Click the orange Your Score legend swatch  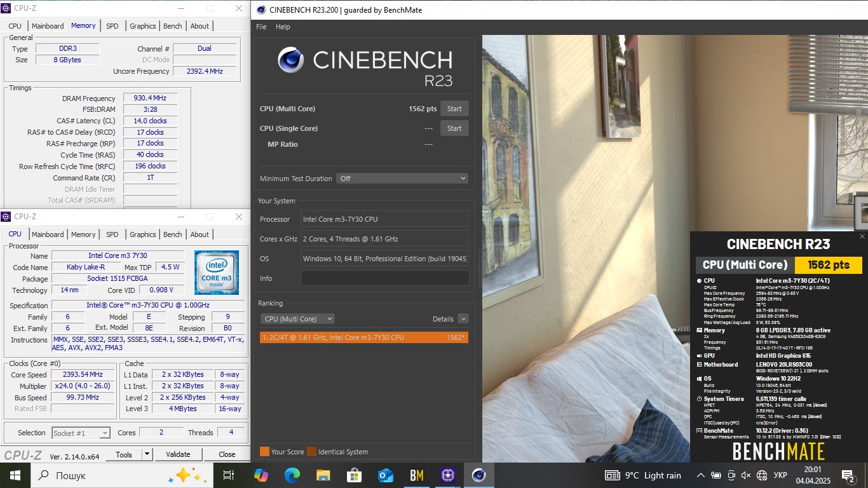(x=264, y=452)
